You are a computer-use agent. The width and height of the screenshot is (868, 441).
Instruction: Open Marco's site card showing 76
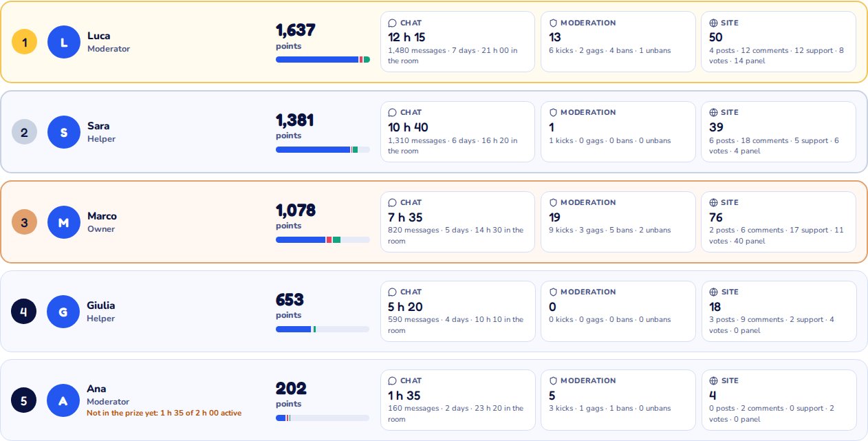[779, 222]
